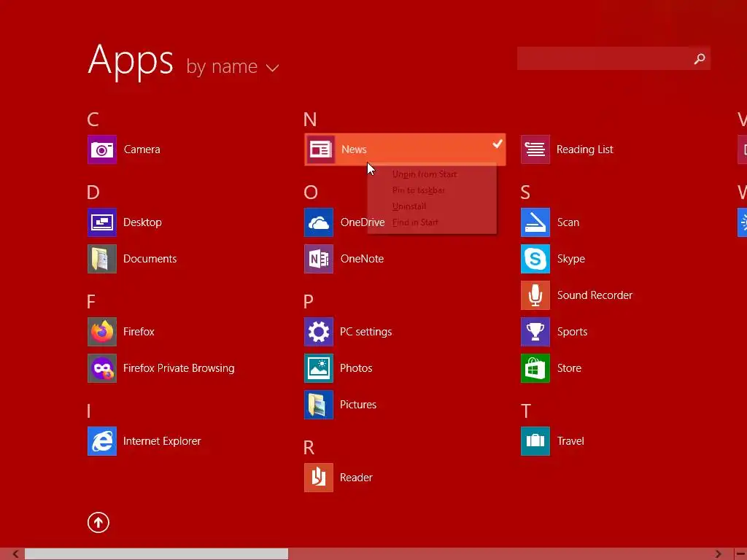Open PC settings gear icon
Screen dimensions: 747x560
tap(319, 332)
